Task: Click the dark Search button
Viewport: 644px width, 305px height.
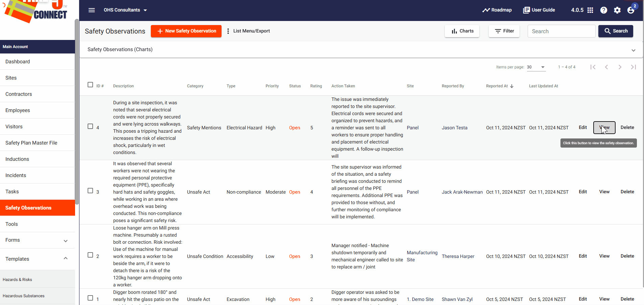Action: click(616, 31)
